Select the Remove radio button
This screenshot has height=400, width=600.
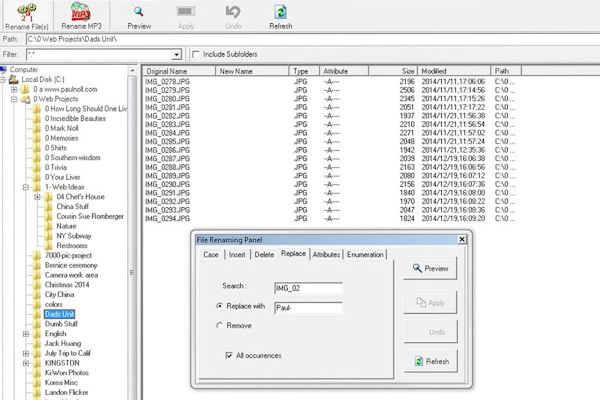pos(219,325)
